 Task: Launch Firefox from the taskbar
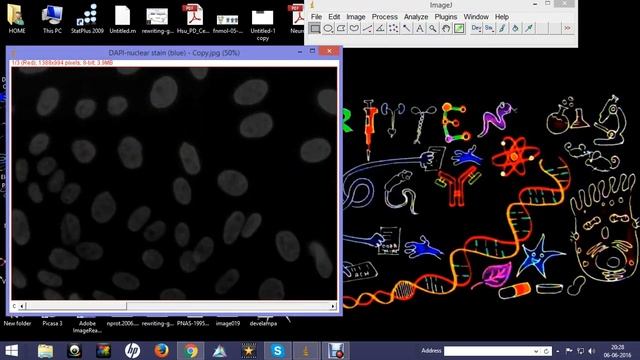162,351
